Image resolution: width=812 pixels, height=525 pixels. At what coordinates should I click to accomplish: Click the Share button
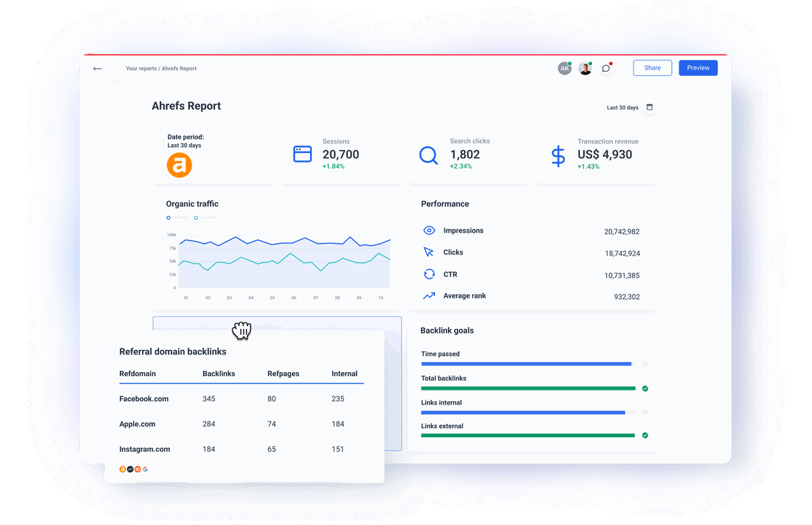click(x=652, y=68)
